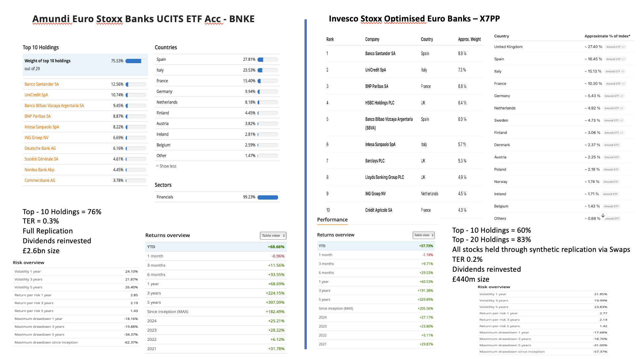Click the Netherlands 8.18% country row
The image size is (644, 359).
click(x=217, y=102)
